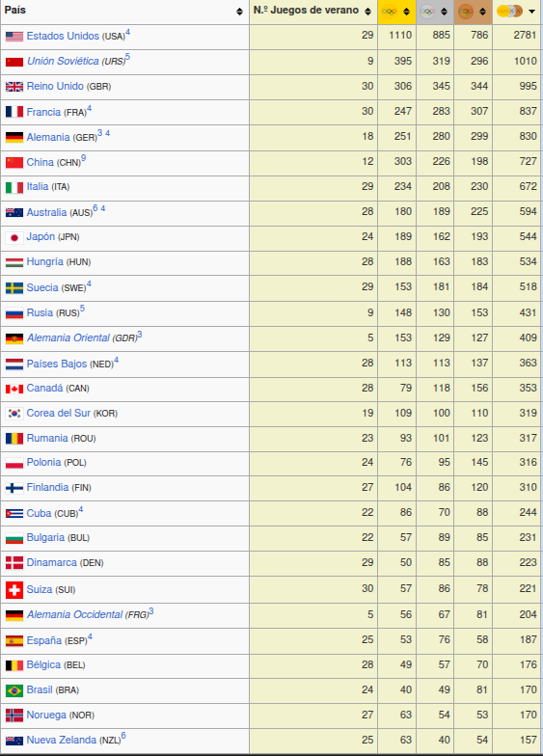The height and width of the screenshot is (756, 543).
Task: Open the Bulgaria link
Action: 45,537
